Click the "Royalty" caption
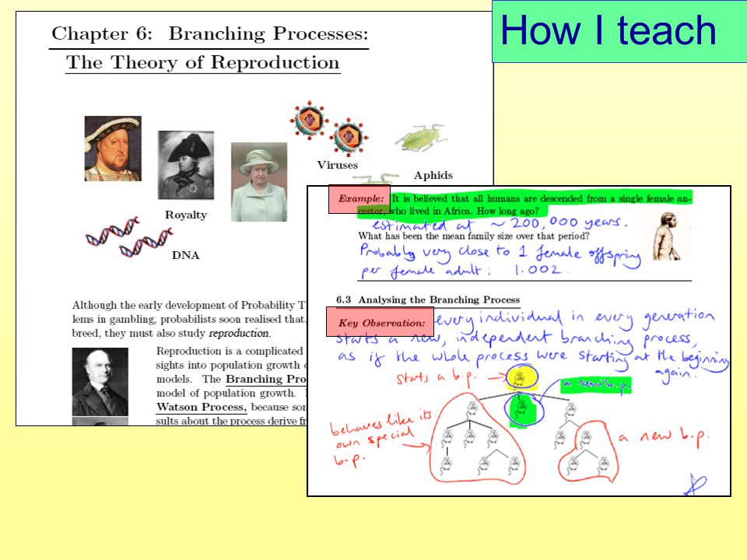 [186, 215]
